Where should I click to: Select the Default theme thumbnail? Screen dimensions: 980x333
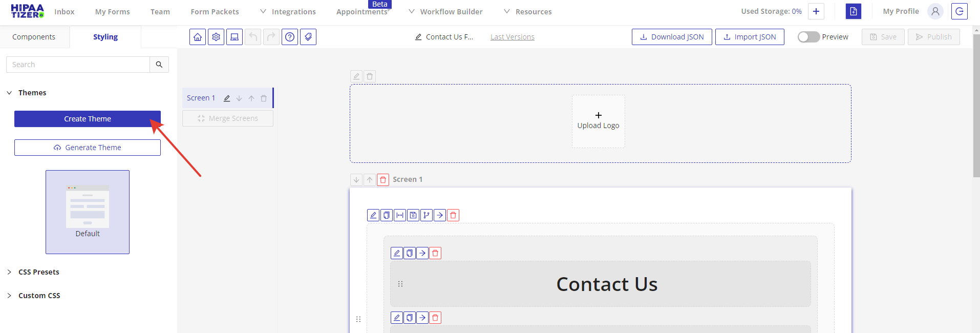[x=88, y=212]
